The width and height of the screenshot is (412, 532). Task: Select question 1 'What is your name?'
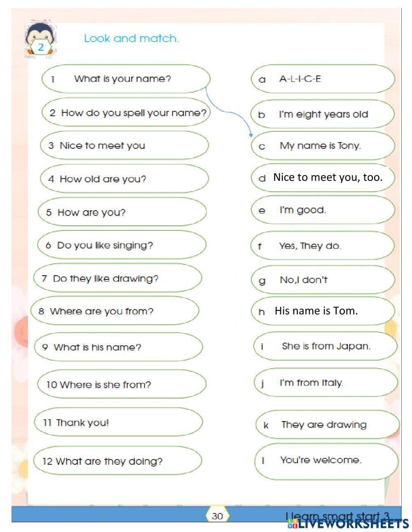coord(126,79)
